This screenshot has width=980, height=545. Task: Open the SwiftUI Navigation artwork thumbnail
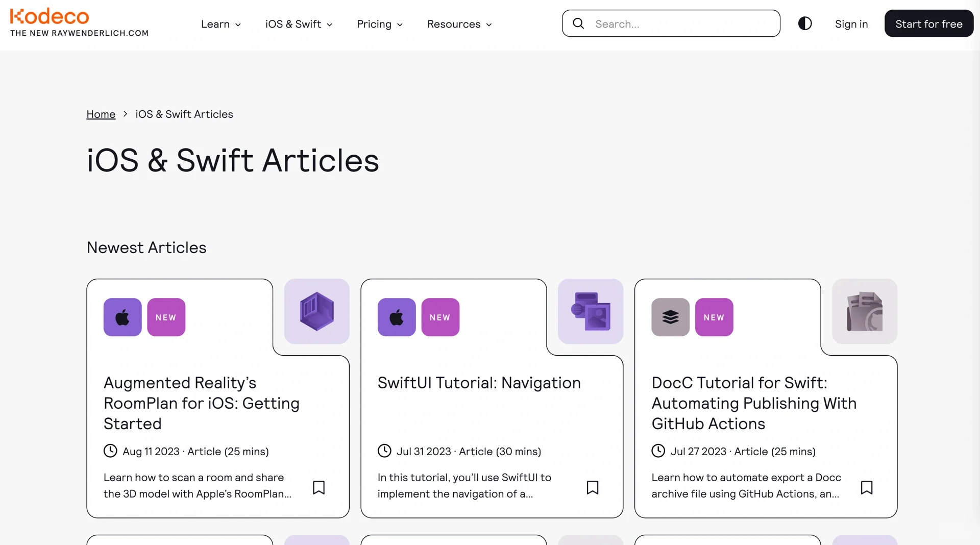[x=591, y=311]
